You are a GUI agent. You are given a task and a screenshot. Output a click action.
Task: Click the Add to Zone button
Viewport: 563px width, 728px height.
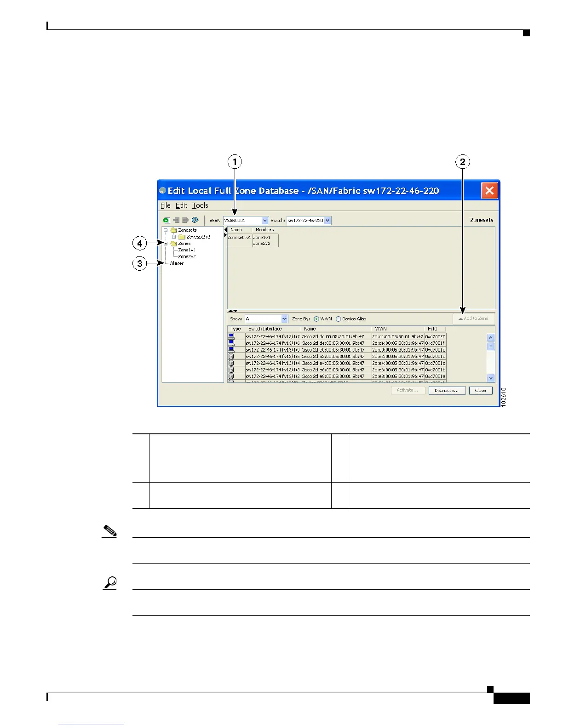pyautogui.click(x=473, y=318)
